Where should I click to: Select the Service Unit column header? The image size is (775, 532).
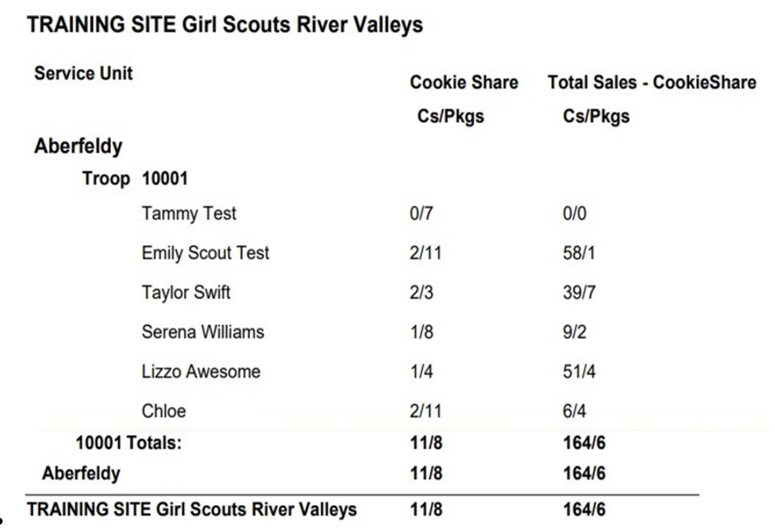pos(83,73)
